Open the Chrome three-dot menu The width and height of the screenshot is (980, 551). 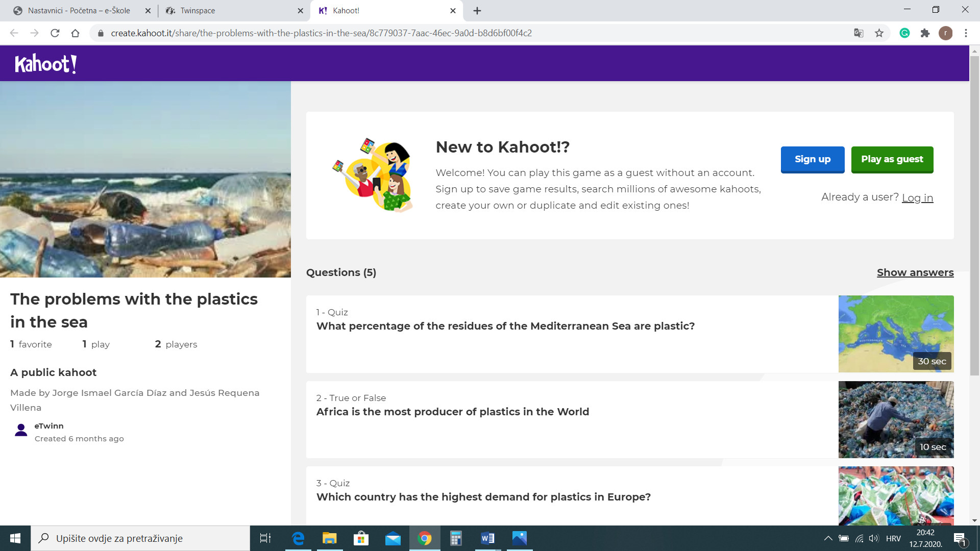(x=966, y=33)
